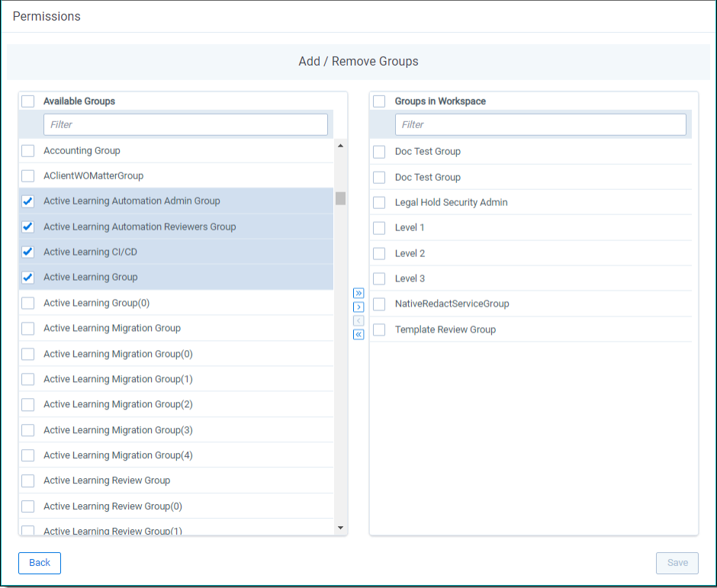The image size is (717, 588).
Task: Click the single left arrow transfer button
Action: (358, 320)
